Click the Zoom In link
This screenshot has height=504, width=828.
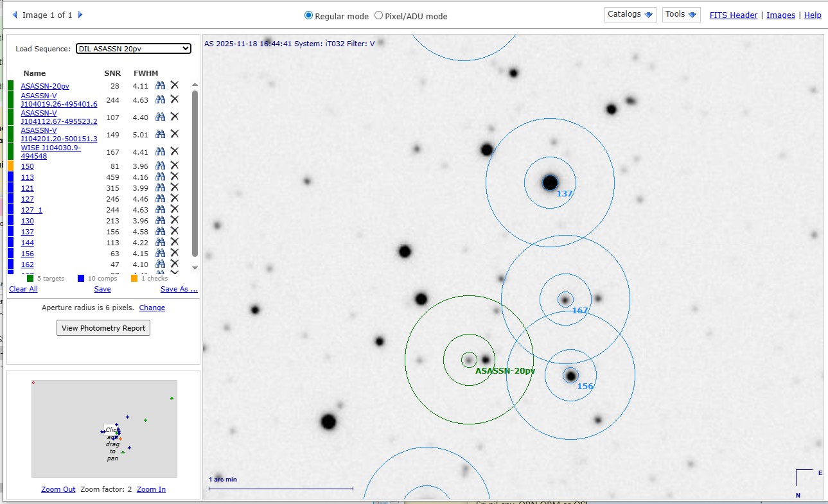(x=151, y=489)
